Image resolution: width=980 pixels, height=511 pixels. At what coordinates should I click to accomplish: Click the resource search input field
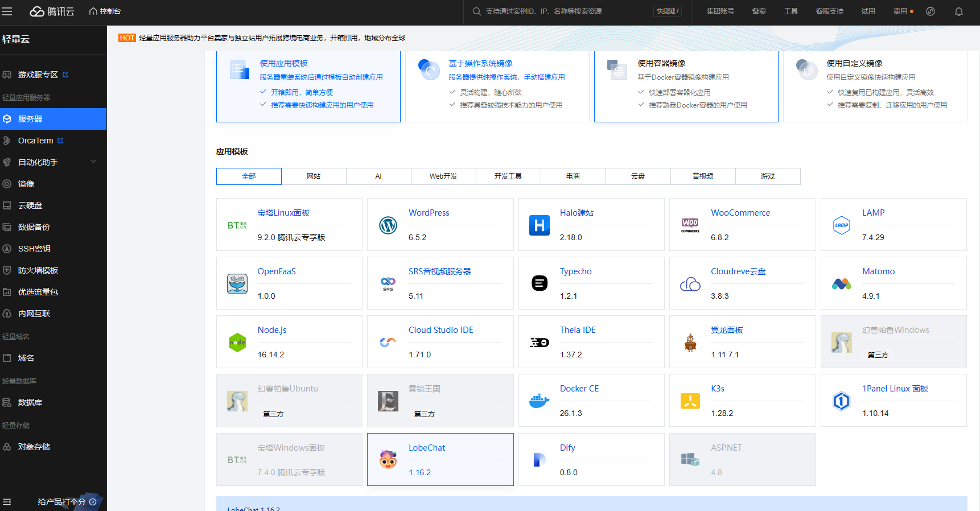[576, 11]
